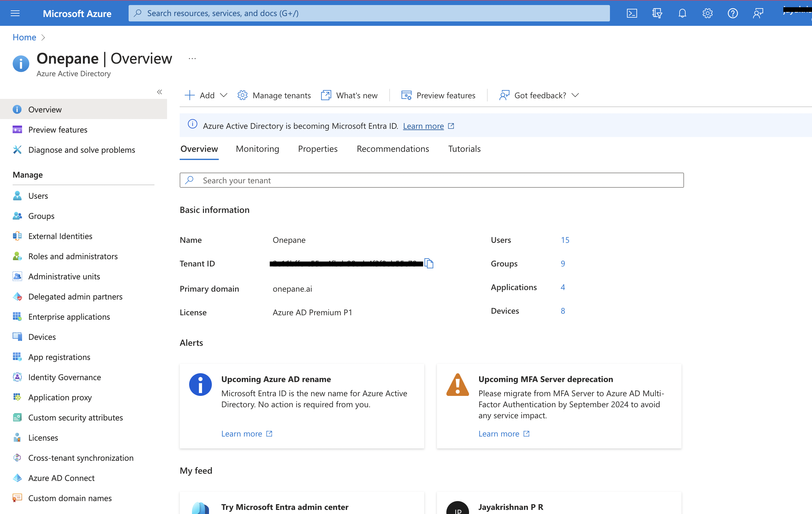
Task: Click the Applications count 4
Action: [x=563, y=287]
